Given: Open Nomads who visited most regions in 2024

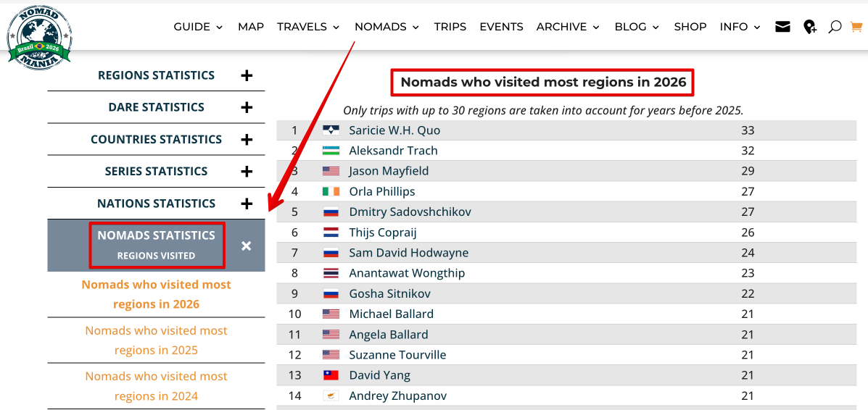Looking at the screenshot, I should coord(157,386).
